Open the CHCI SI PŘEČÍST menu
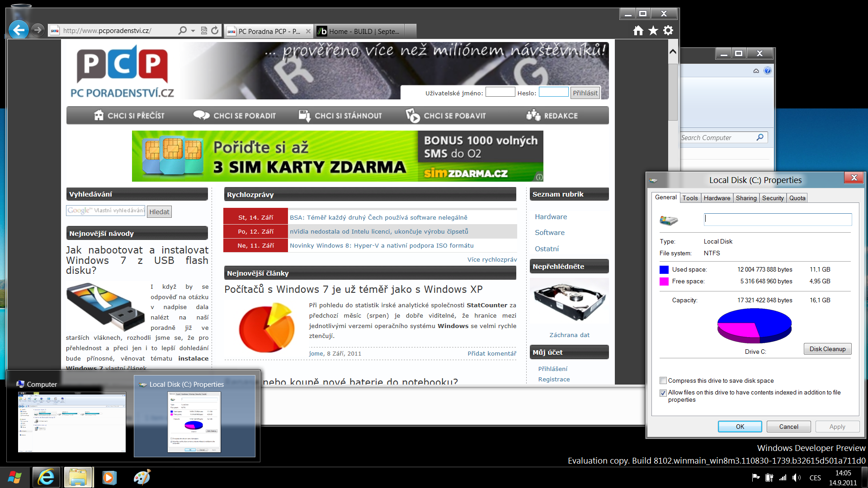This screenshot has width=868, height=488. [129, 116]
